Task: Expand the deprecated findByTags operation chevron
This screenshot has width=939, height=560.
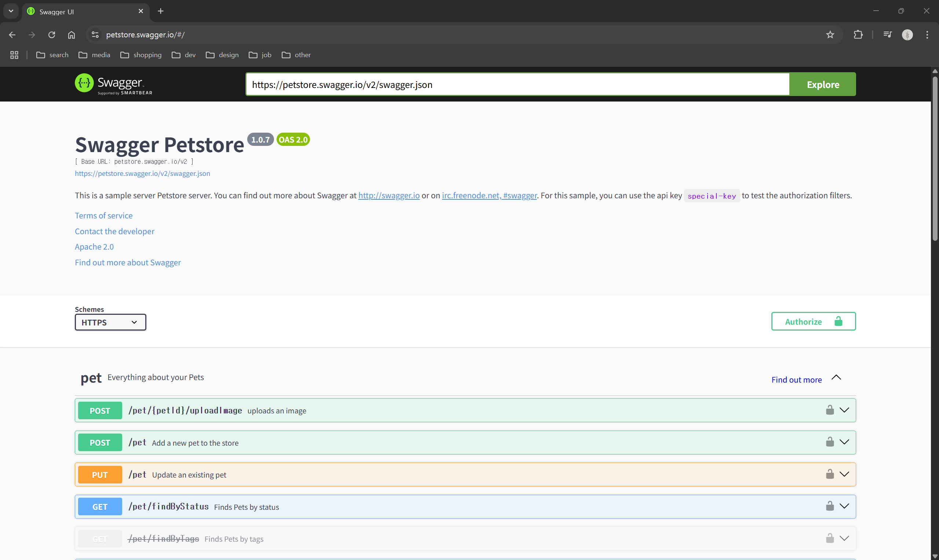Action: point(844,538)
